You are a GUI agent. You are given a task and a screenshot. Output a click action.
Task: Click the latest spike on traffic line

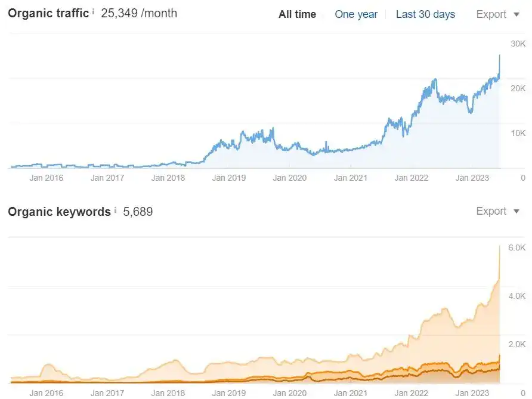(x=499, y=55)
